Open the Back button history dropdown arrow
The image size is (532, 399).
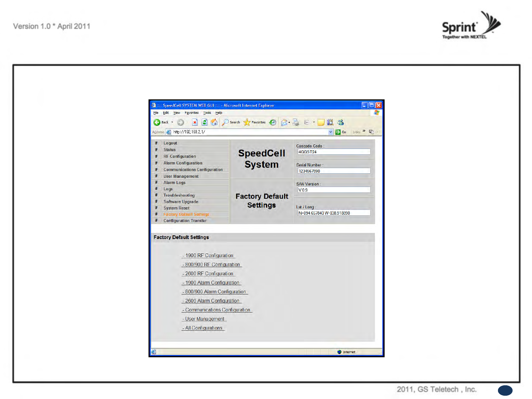pyautogui.click(x=172, y=122)
